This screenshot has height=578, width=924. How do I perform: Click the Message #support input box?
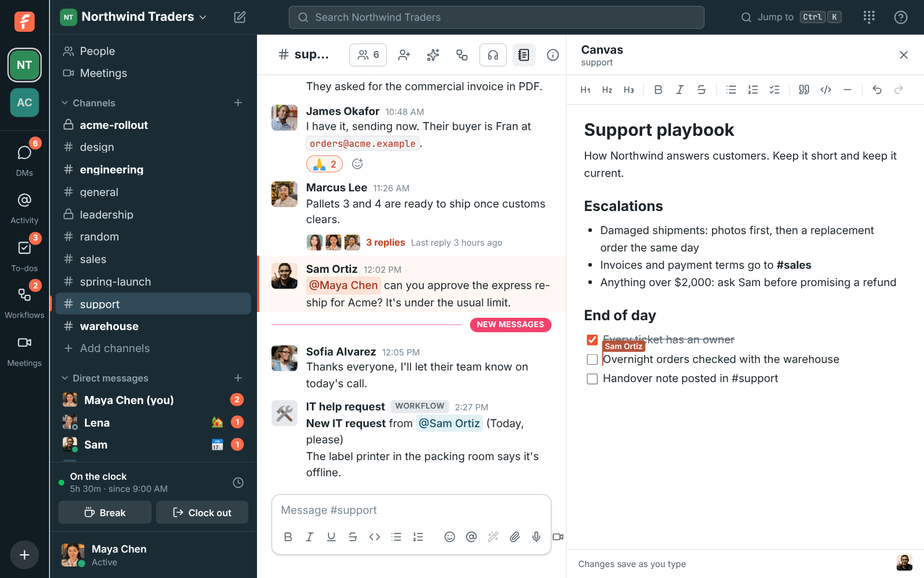click(411, 510)
